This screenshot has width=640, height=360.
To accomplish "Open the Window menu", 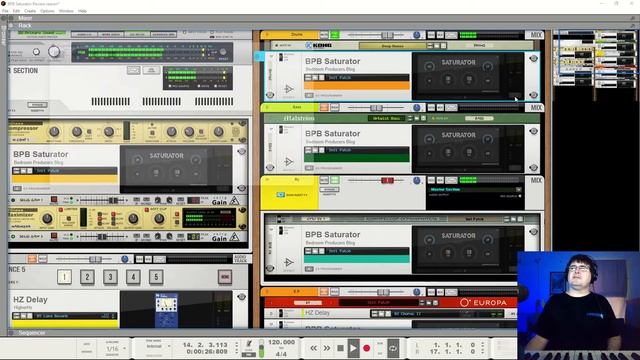I will tap(66, 11).
